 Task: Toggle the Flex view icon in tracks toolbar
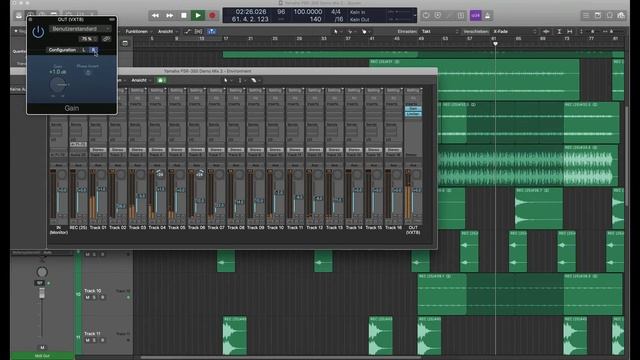pyautogui.click(x=198, y=31)
